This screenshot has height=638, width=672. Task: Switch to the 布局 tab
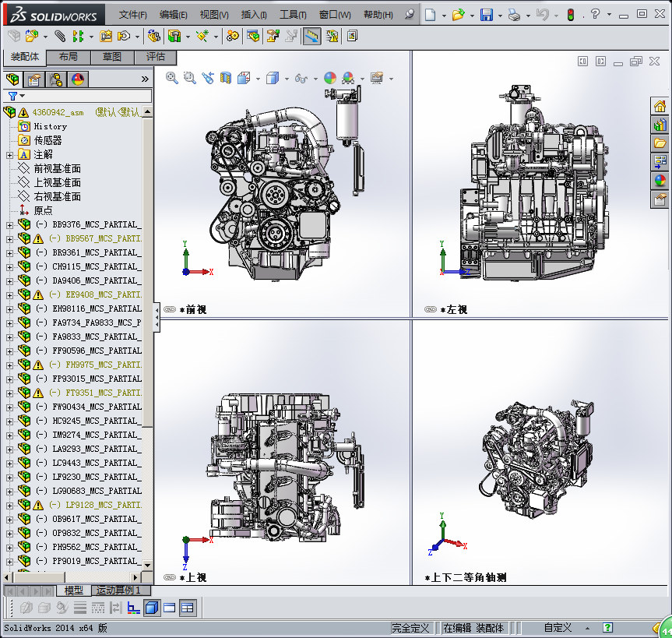click(69, 57)
